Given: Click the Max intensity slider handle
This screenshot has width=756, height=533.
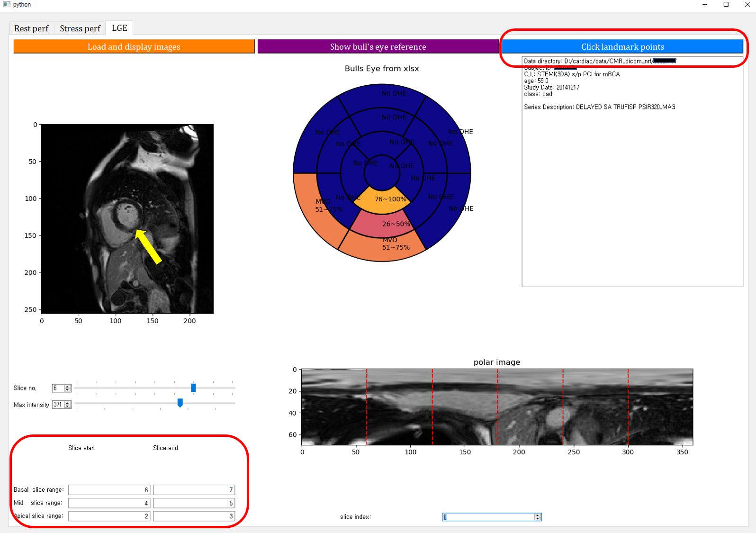Looking at the screenshot, I should (x=180, y=403).
